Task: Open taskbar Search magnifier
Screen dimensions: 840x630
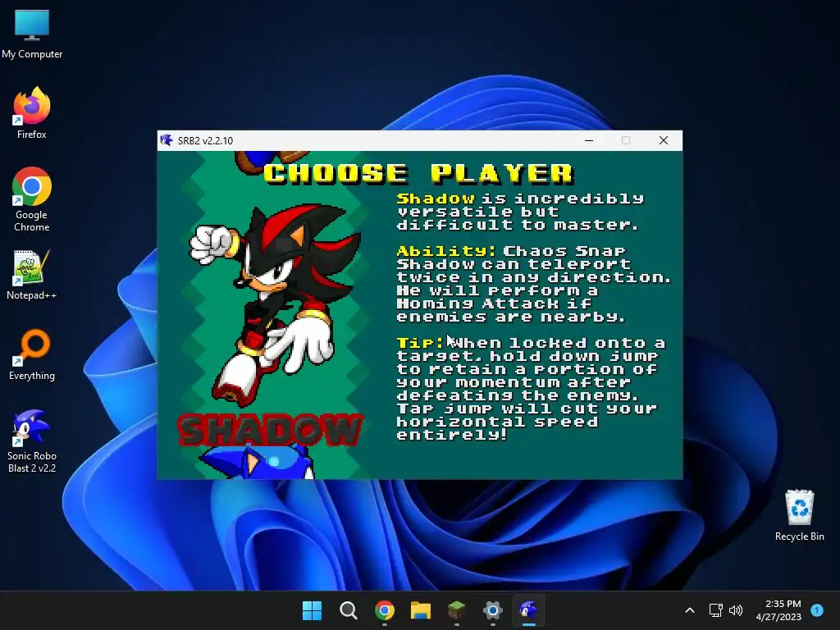Action: click(348, 610)
